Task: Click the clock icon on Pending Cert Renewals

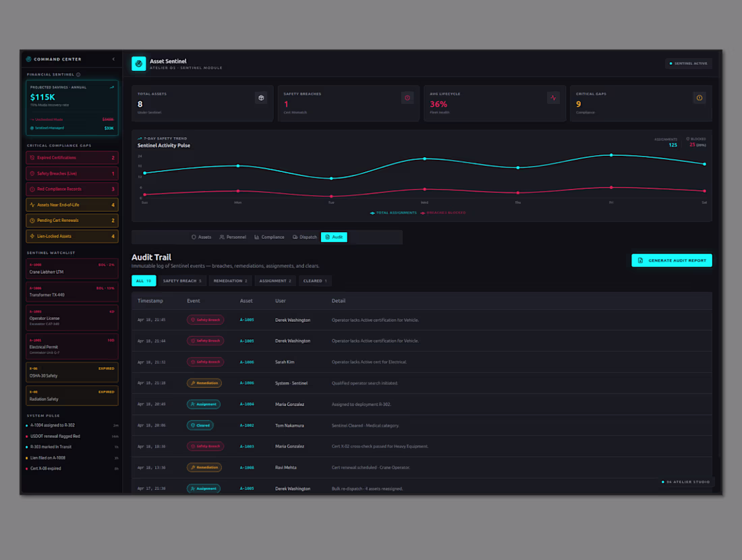Action: pyautogui.click(x=32, y=220)
